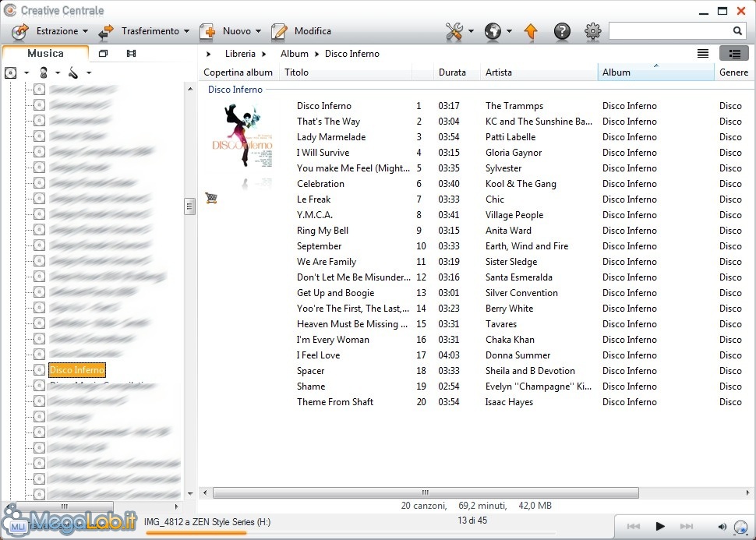The image size is (756, 540).
Task: Open help with the question mark icon
Action: [562, 31]
